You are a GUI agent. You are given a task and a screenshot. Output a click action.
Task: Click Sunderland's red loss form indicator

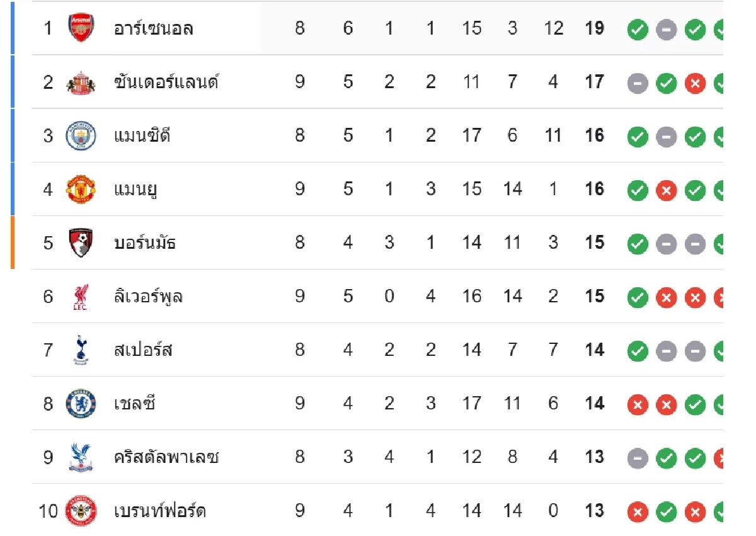coord(695,83)
